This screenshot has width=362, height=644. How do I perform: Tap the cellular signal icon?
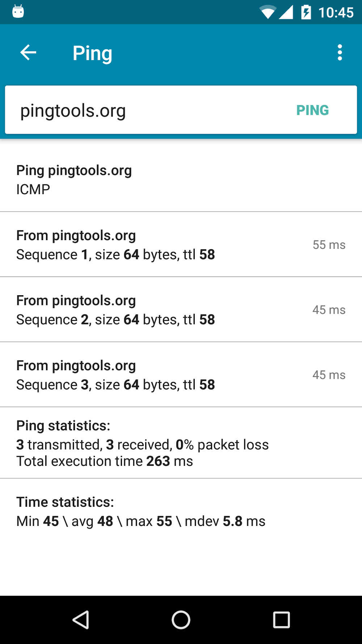[x=286, y=12]
